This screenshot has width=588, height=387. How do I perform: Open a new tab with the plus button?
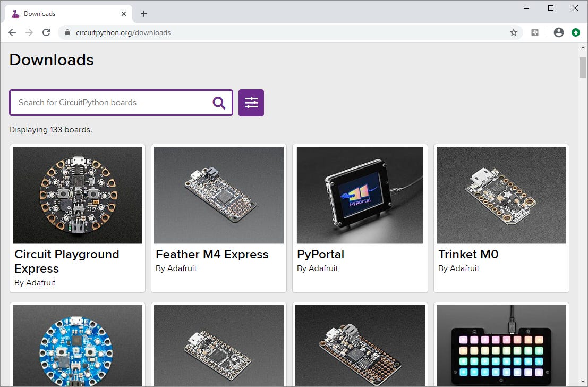click(x=144, y=14)
